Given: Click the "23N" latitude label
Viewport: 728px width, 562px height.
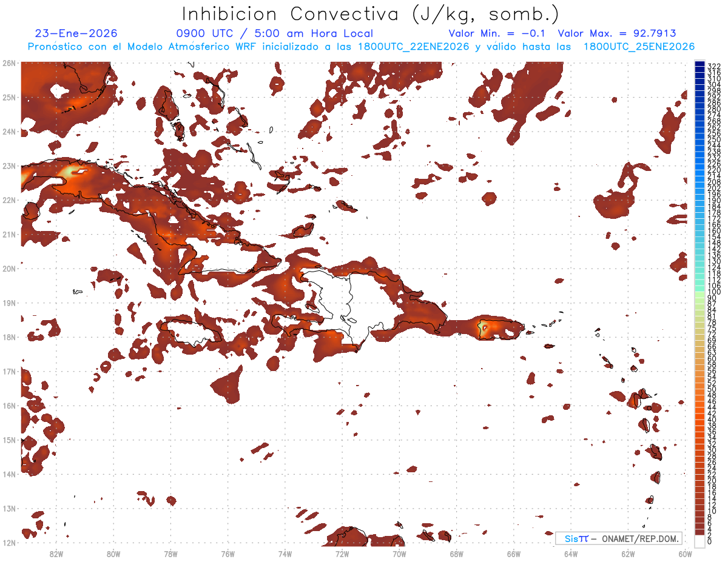Looking at the screenshot, I should 8,166.
